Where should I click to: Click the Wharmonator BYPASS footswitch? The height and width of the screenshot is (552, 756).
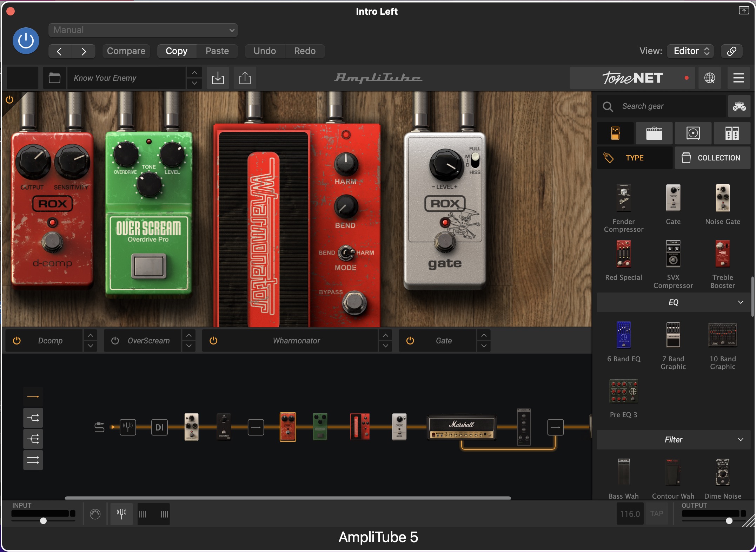pyautogui.click(x=354, y=303)
